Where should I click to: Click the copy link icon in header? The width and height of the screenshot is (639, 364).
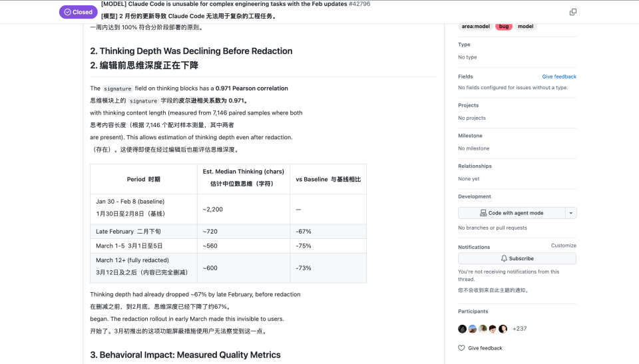(x=572, y=12)
